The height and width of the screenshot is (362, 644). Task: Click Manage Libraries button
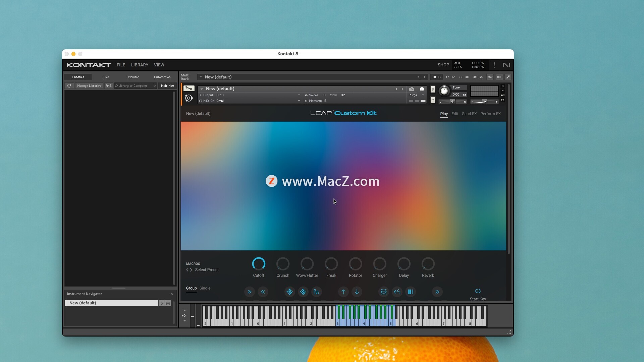(x=89, y=86)
